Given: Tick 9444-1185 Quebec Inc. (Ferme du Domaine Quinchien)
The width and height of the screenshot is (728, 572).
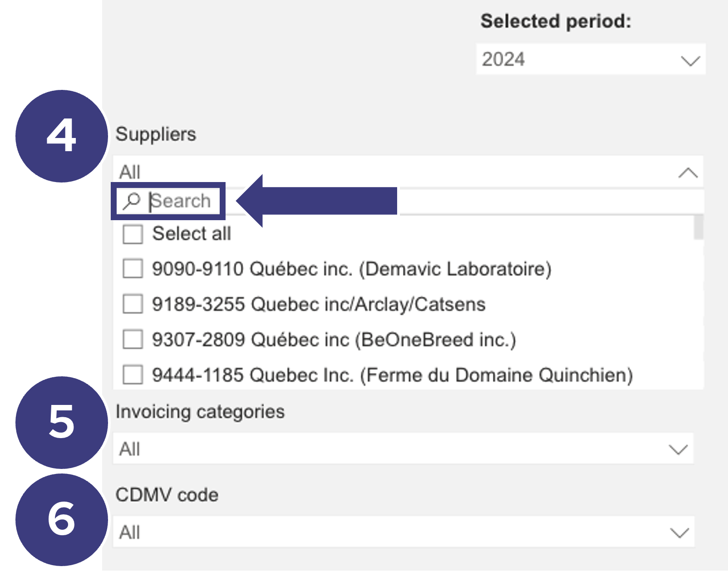Looking at the screenshot, I should 133,375.
